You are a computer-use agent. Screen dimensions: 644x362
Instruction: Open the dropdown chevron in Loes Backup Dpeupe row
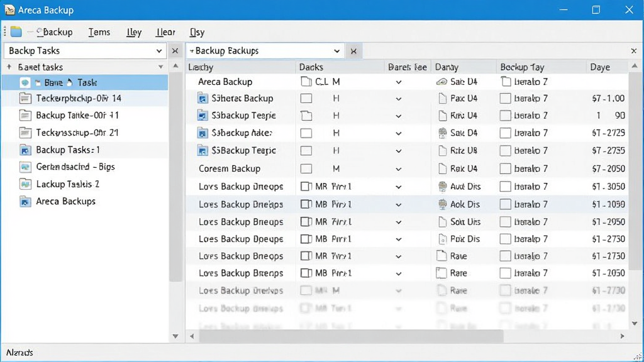click(398, 239)
